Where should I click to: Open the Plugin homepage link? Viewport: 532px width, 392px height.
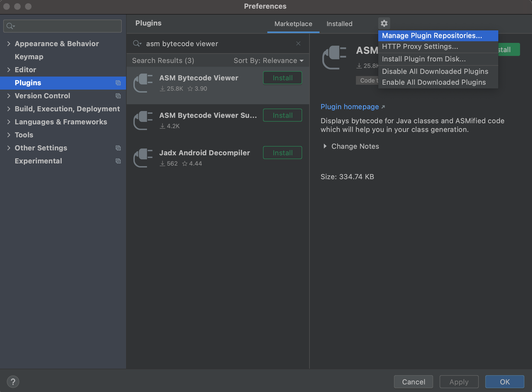tap(350, 106)
